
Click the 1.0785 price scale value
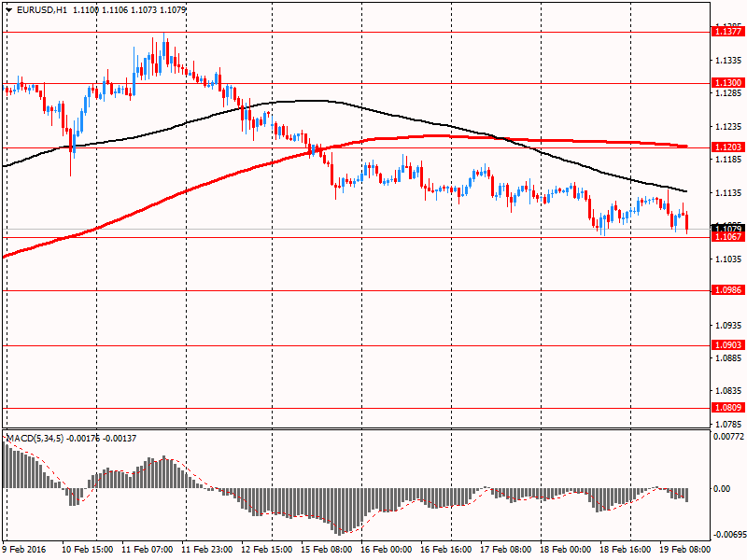click(729, 424)
